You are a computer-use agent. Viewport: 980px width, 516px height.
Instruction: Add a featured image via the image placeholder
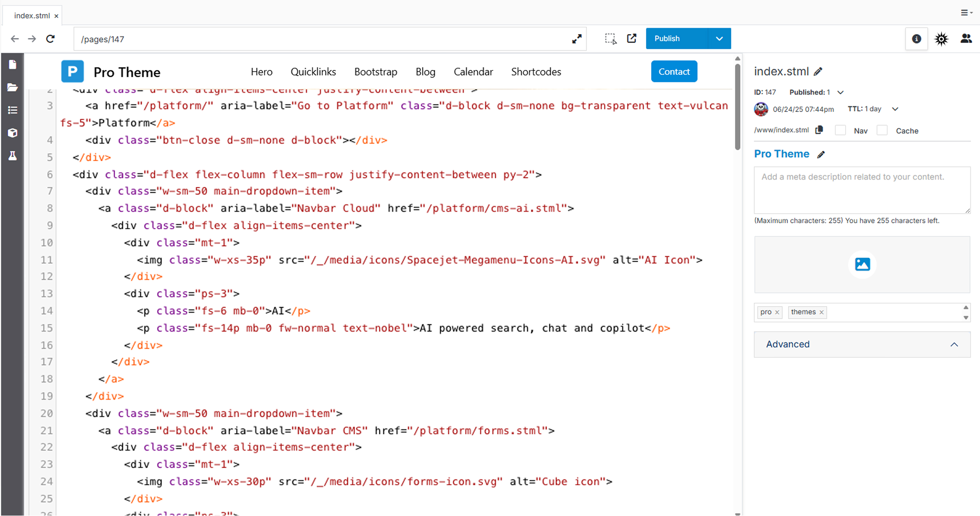[x=862, y=264]
